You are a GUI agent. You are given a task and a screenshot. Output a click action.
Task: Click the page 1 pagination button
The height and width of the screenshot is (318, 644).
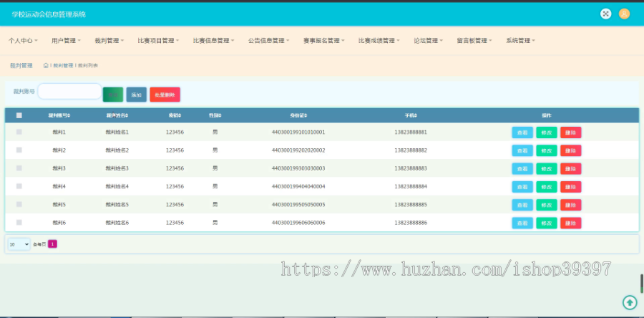coord(52,244)
